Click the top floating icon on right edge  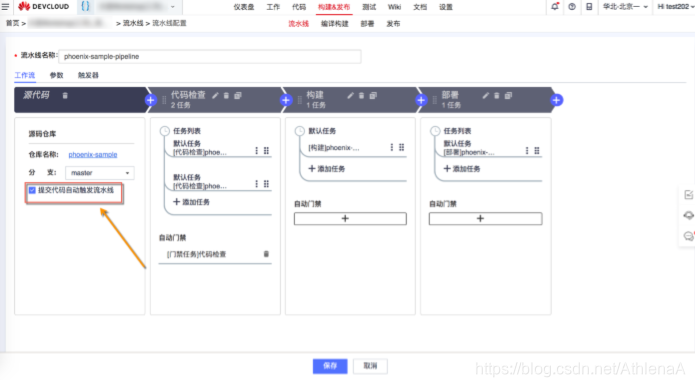coord(688,195)
